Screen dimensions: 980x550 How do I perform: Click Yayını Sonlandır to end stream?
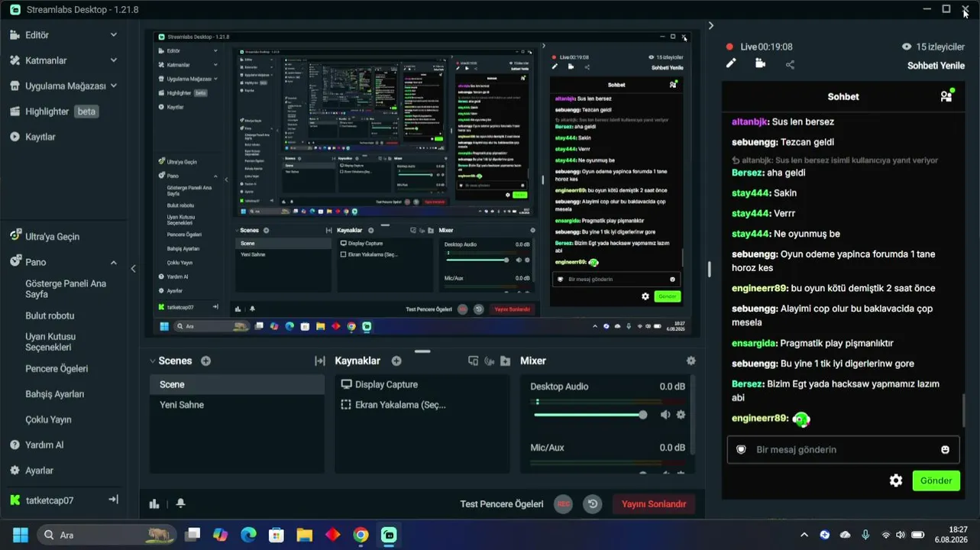(654, 504)
